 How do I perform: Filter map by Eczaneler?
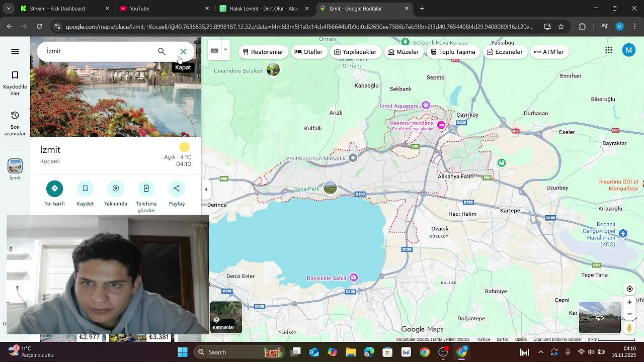tap(505, 52)
